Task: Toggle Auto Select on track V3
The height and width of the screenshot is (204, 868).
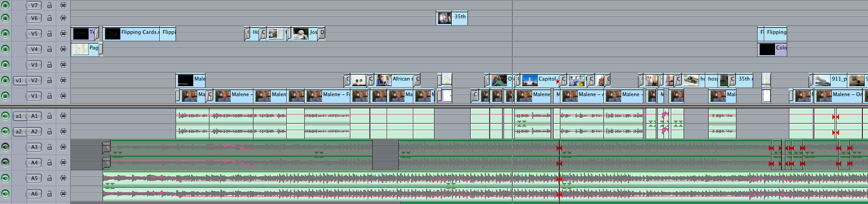Action: click(63, 65)
